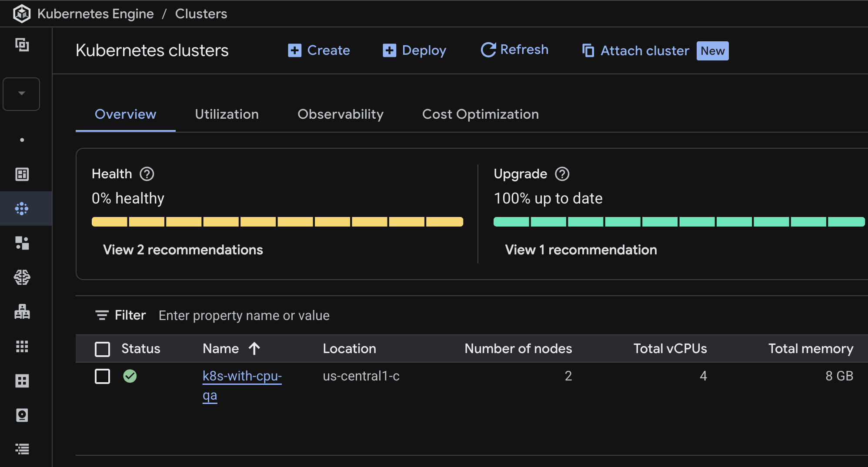Sort by Name column arrow
The width and height of the screenshot is (868, 467).
pos(254,349)
